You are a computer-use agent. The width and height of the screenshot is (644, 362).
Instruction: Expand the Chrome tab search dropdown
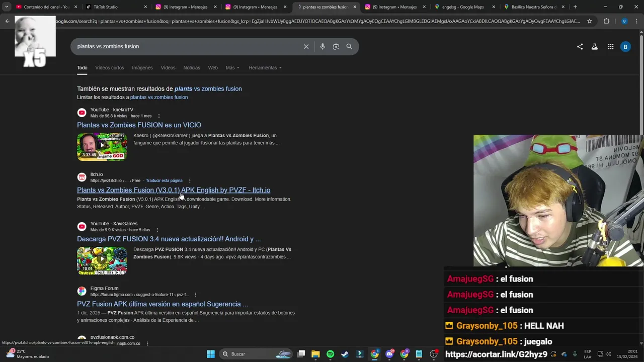tap(7, 7)
